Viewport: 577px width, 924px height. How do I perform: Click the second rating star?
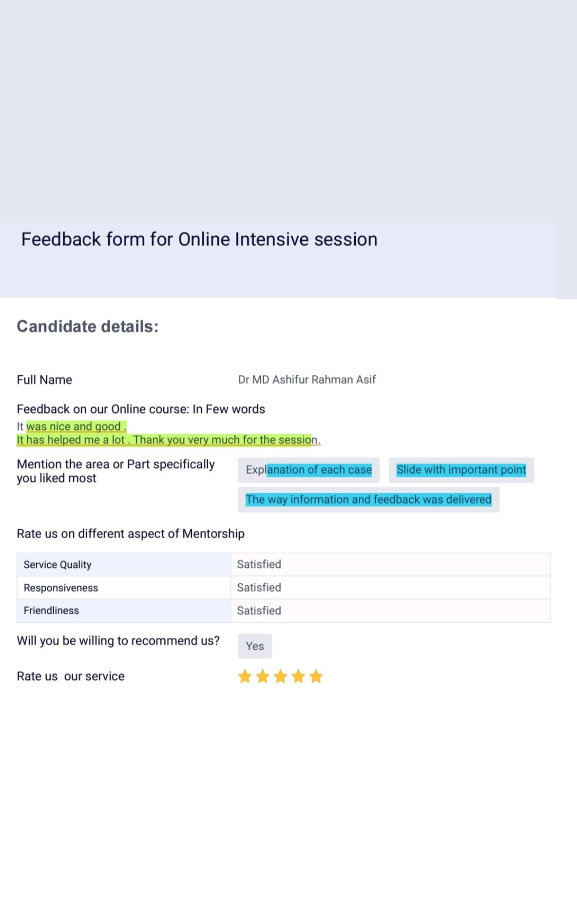tap(263, 676)
